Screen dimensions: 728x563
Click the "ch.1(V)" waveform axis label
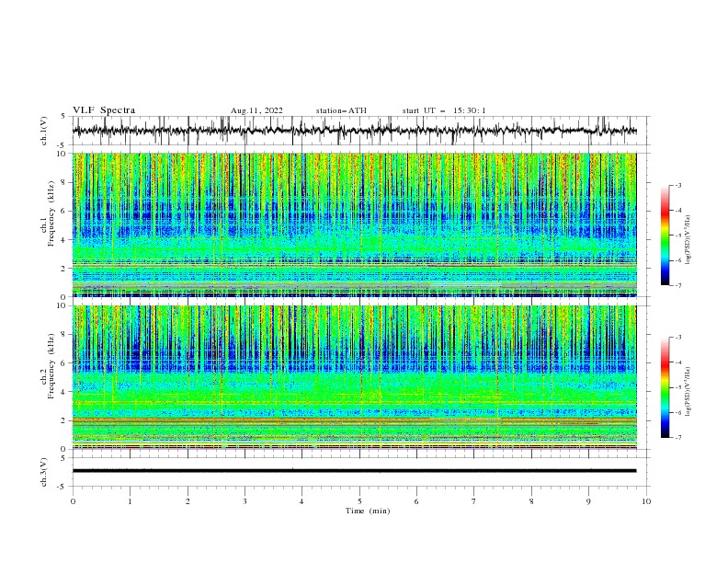click(x=44, y=131)
